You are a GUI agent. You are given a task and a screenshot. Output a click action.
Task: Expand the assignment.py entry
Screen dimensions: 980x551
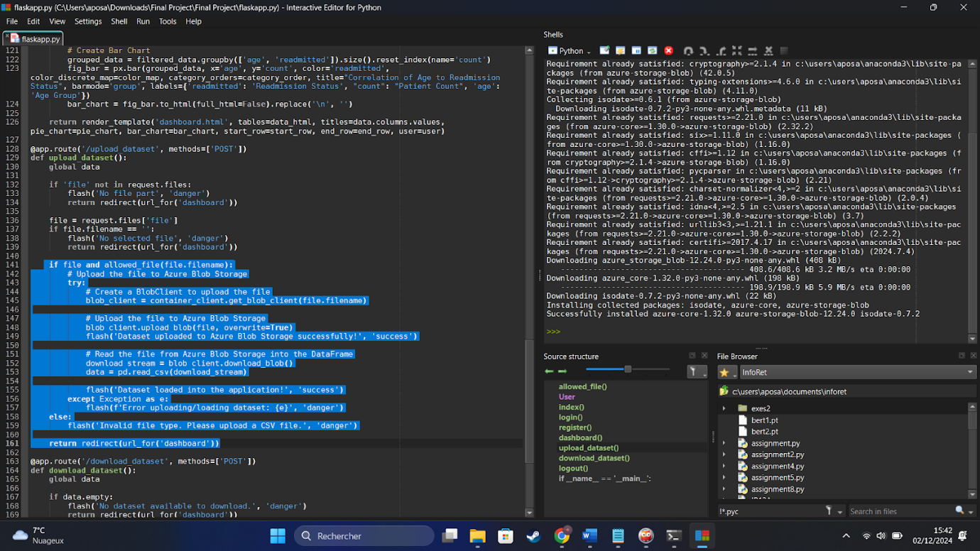724,443
